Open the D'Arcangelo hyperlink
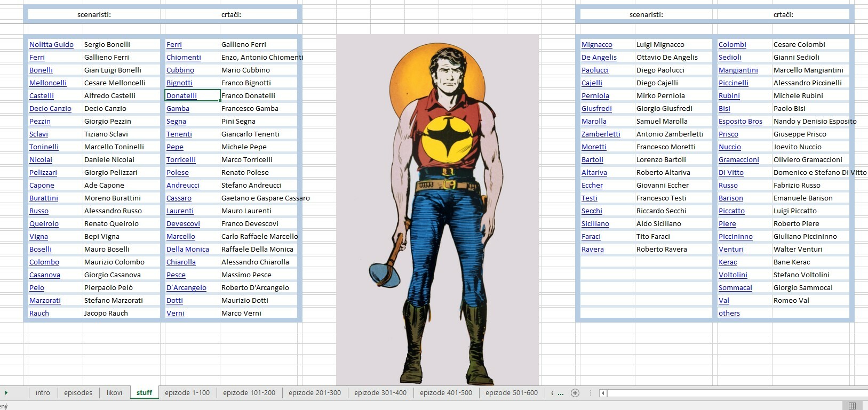The width and height of the screenshot is (868, 410). point(186,288)
